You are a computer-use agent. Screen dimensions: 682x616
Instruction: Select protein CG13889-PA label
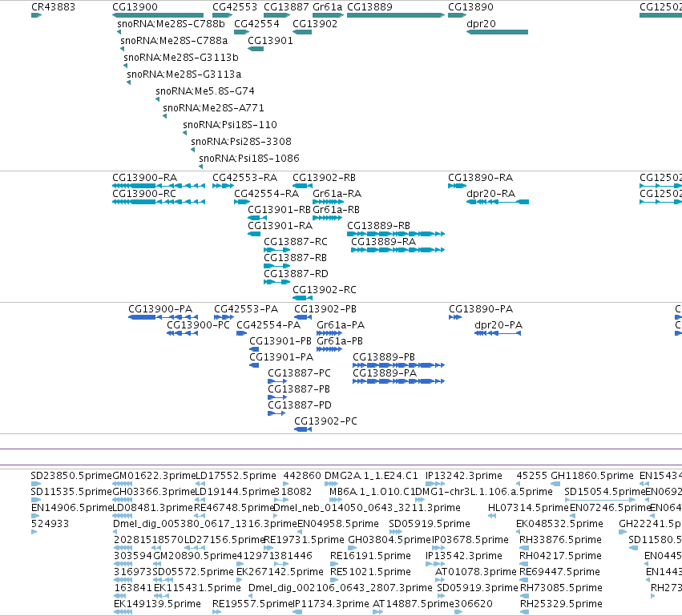[385, 373]
